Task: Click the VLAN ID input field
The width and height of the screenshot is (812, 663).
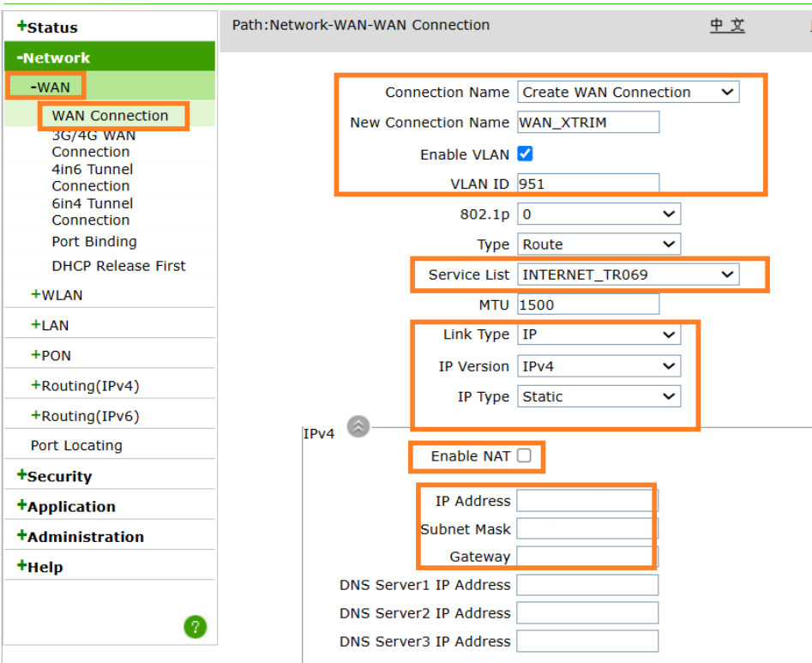Action: [x=588, y=184]
